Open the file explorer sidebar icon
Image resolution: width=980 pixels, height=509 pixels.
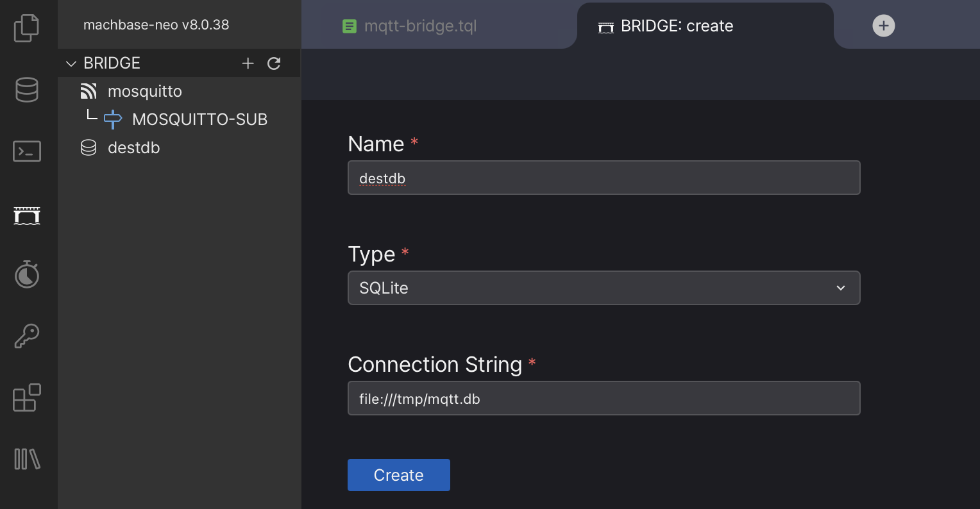click(x=26, y=28)
